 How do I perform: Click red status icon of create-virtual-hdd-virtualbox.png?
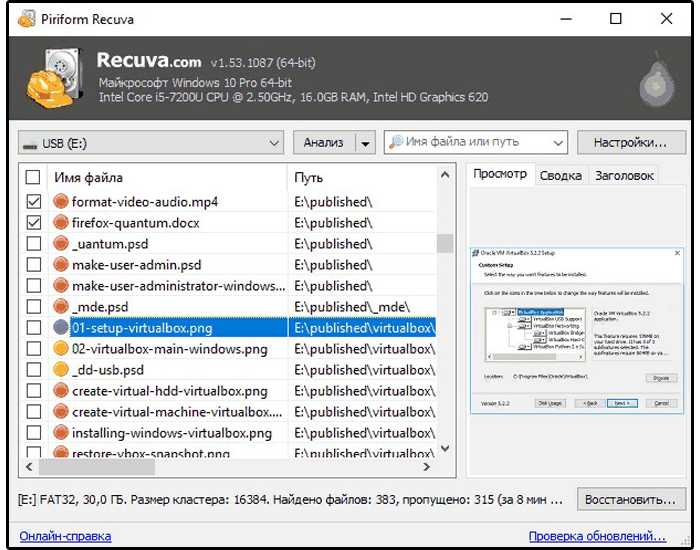click(x=61, y=391)
